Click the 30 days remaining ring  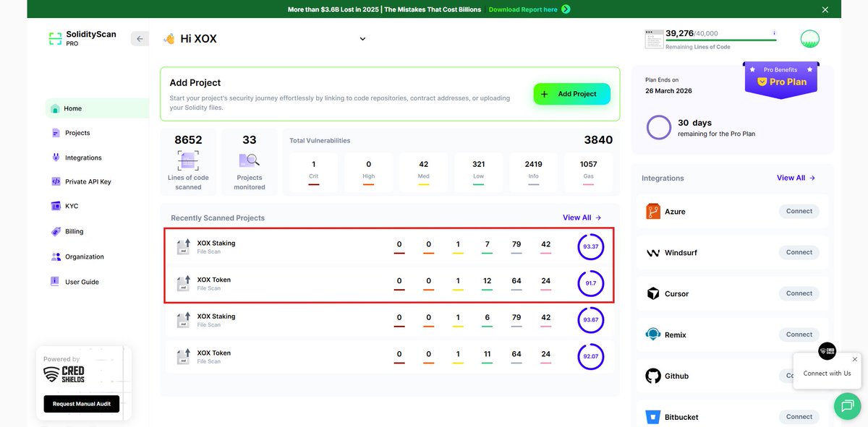[x=659, y=127]
